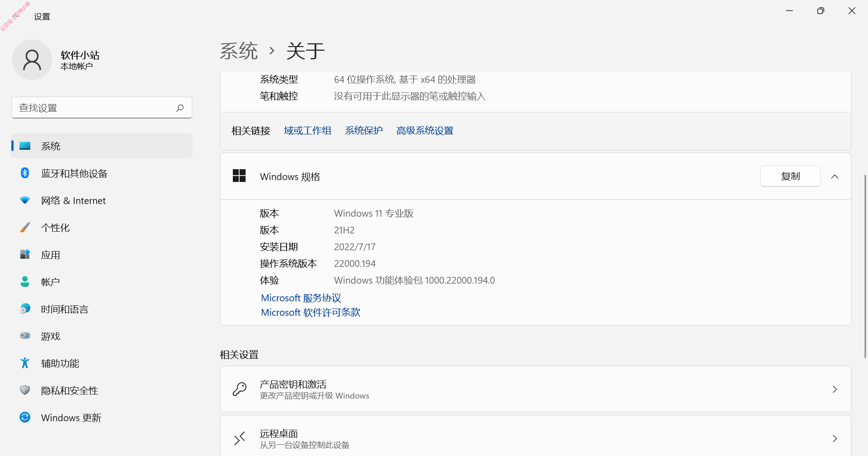Image resolution: width=868 pixels, height=456 pixels.
Task: Click the key icon for product activation
Action: point(240,389)
